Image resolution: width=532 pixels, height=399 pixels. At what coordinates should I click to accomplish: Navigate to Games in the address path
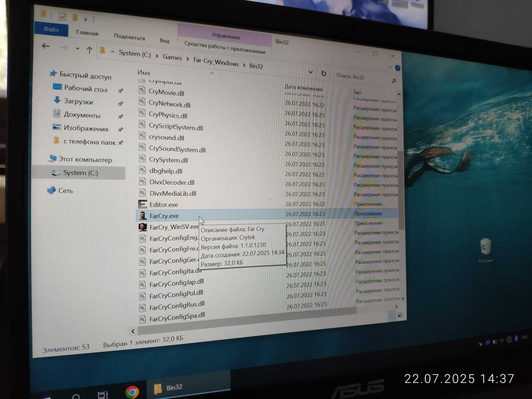coord(172,57)
